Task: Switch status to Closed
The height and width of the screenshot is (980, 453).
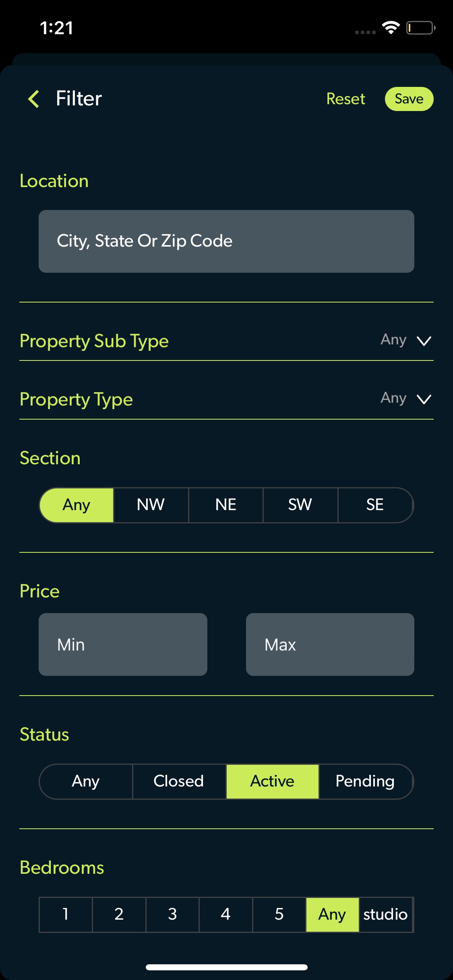Action: pyautogui.click(x=179, y=781)
